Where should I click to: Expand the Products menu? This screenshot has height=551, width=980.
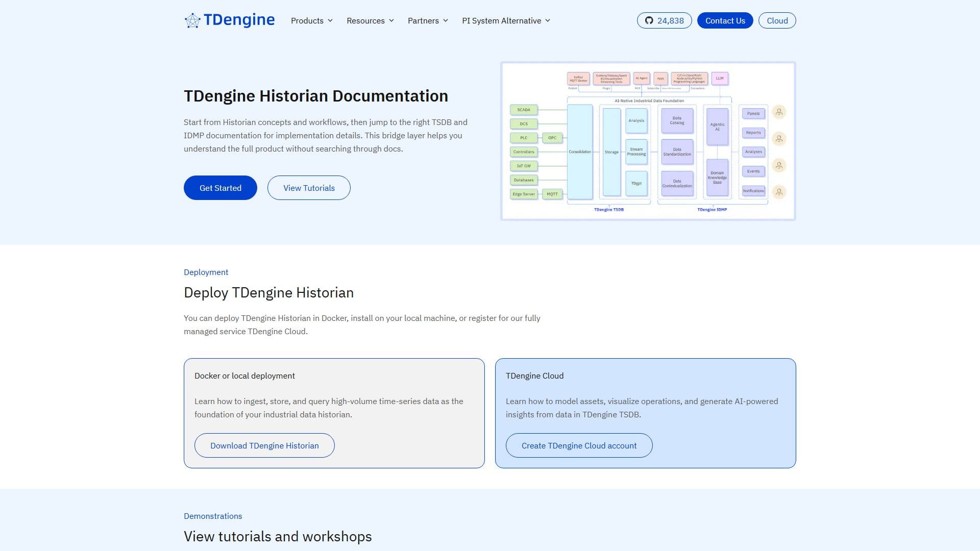[x=312, y=20]
